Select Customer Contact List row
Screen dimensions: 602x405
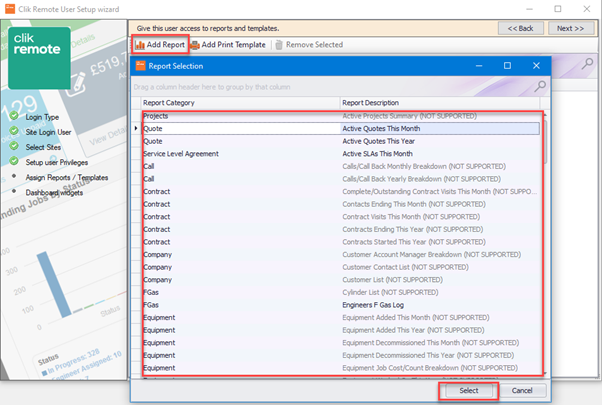[x=341, y=267]
